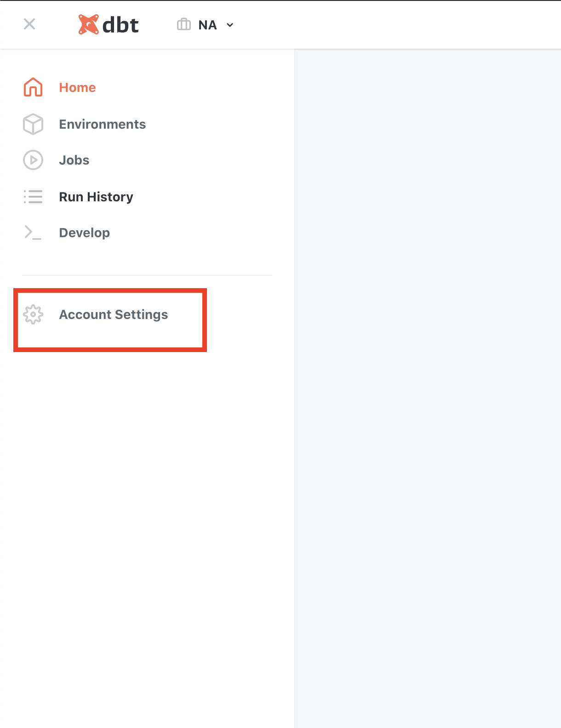The height and width of the screenshot is (728, 561).
Task: Navigate to Jobs
Action: click(x=74, y=160)
